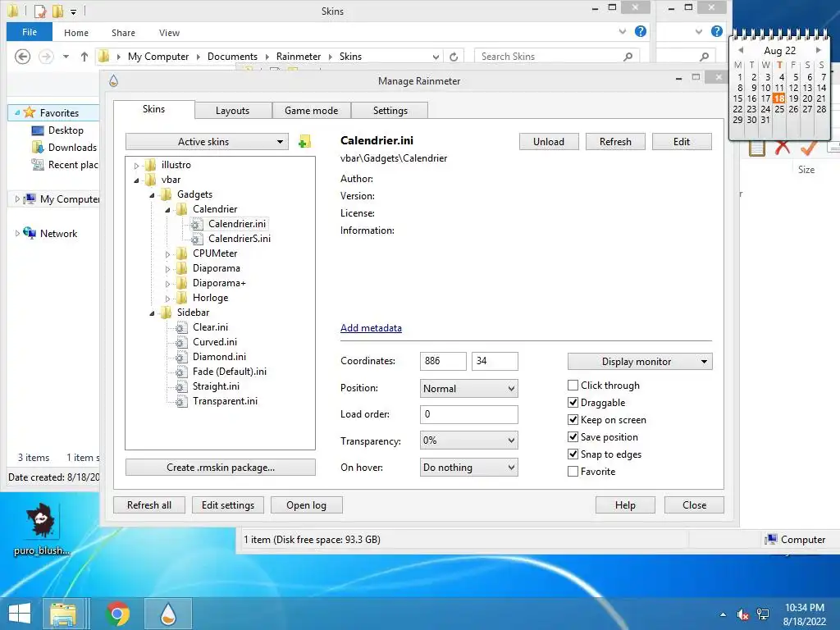The height and width of the screenshot is (630, 840).
Task: Click the orange checkmark icon in rear window
Action: tap(808, 148)
